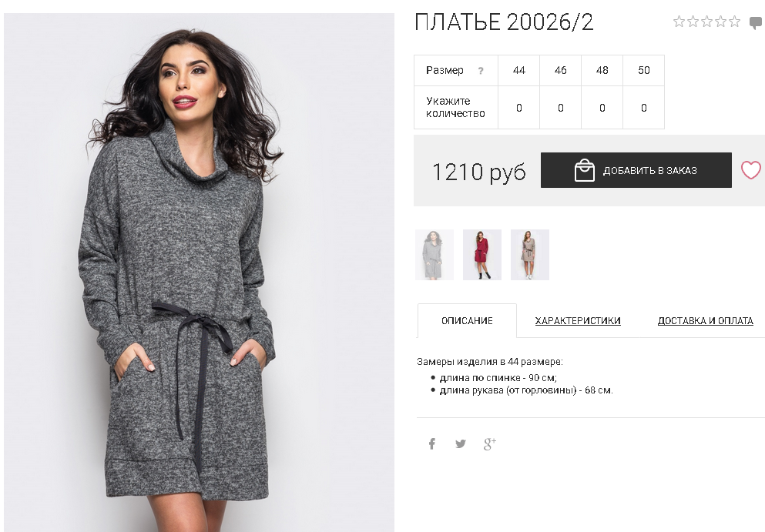View the gray dress thumbnail

click(435, 255)
